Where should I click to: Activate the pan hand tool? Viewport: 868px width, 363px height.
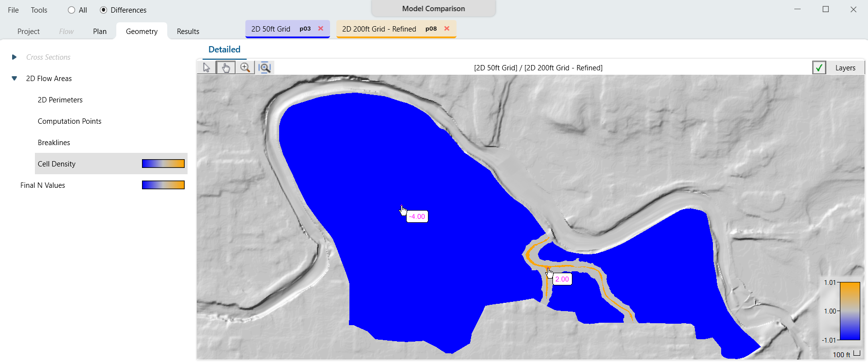click(x=226, y=67)
